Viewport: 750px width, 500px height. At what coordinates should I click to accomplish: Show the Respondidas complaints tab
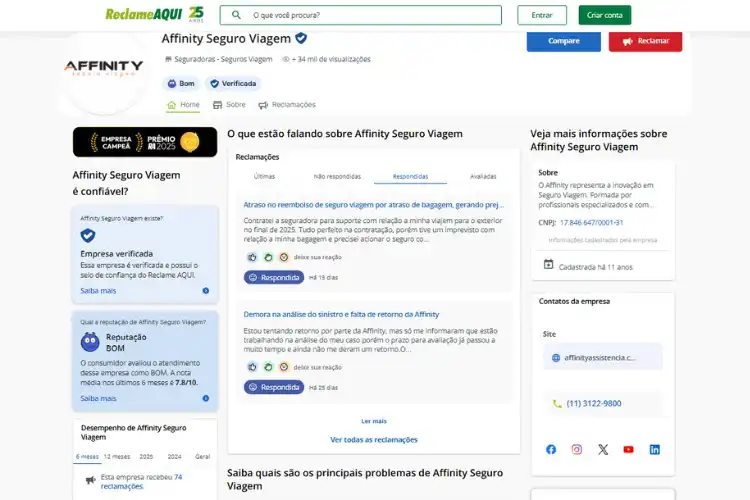click(x=410, y=177)
